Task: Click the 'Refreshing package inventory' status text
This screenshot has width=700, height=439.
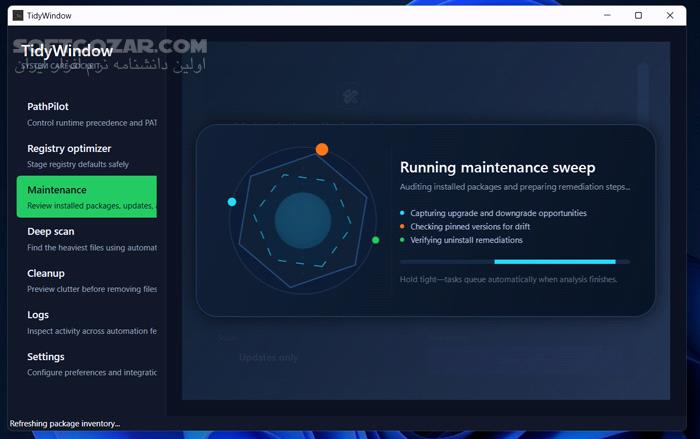Action: [x=65, y=423]
